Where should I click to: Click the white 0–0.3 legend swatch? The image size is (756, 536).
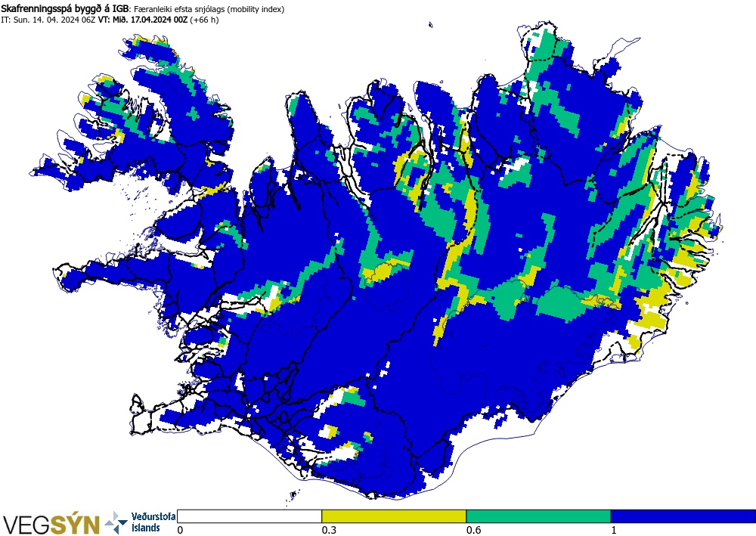249,516
